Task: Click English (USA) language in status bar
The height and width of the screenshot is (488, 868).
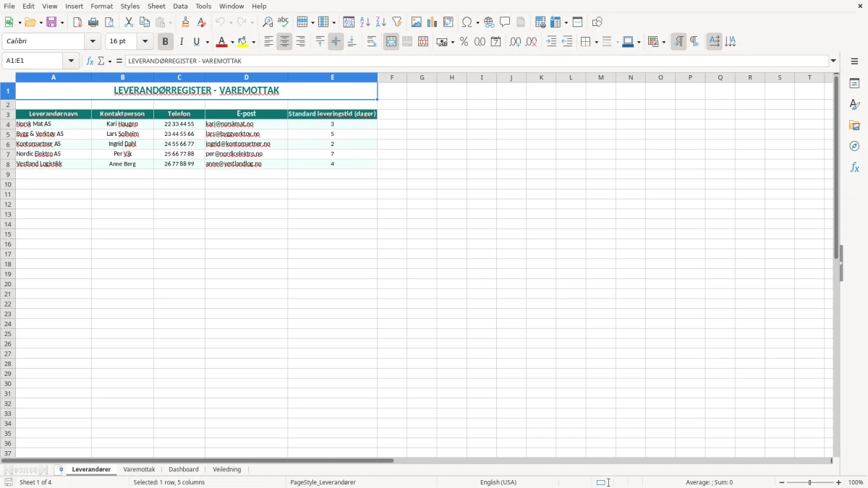Action: click(498, 482)
